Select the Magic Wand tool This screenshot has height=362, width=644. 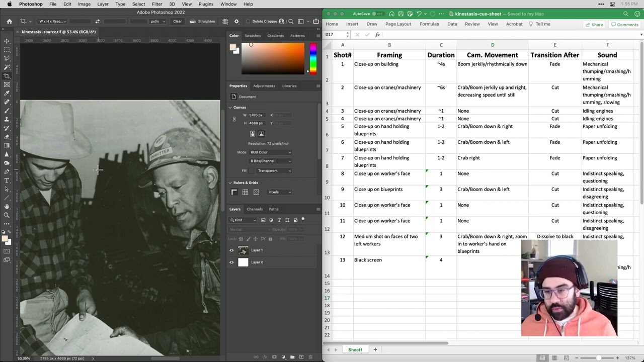pos(7,67)
